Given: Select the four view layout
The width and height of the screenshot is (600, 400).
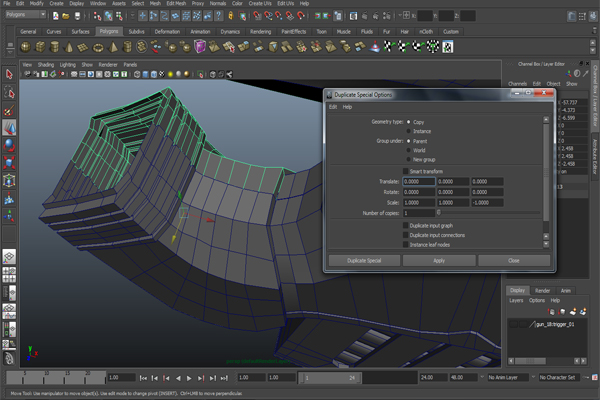Looking at the screenshot, I should click(x=9, y=274).
